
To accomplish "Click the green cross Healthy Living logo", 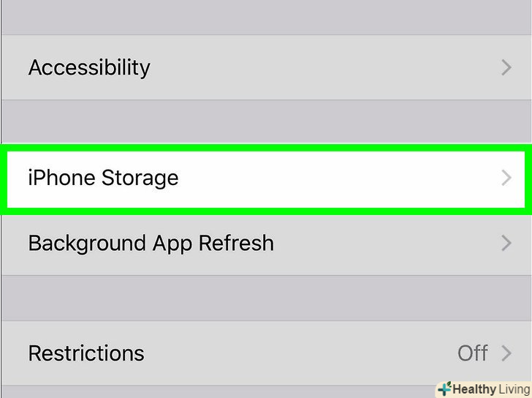I will click(x=444, y=388).
